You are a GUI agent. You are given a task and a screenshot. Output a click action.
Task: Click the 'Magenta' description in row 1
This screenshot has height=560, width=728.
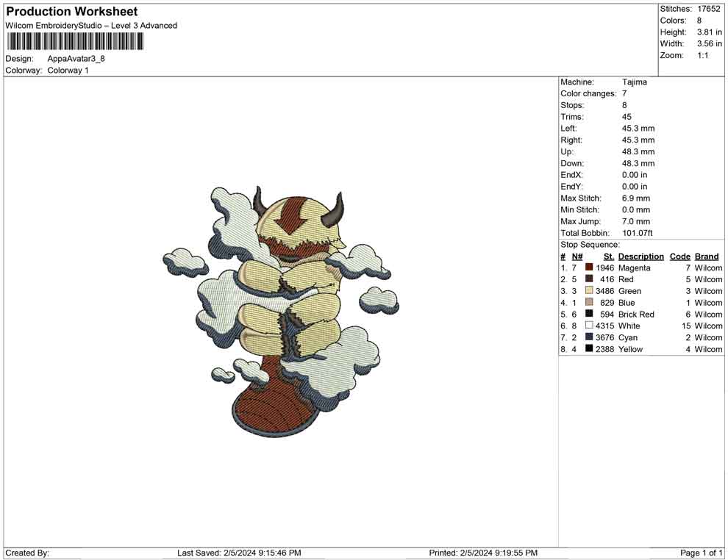pyautogui.click(x=634, y=268)
